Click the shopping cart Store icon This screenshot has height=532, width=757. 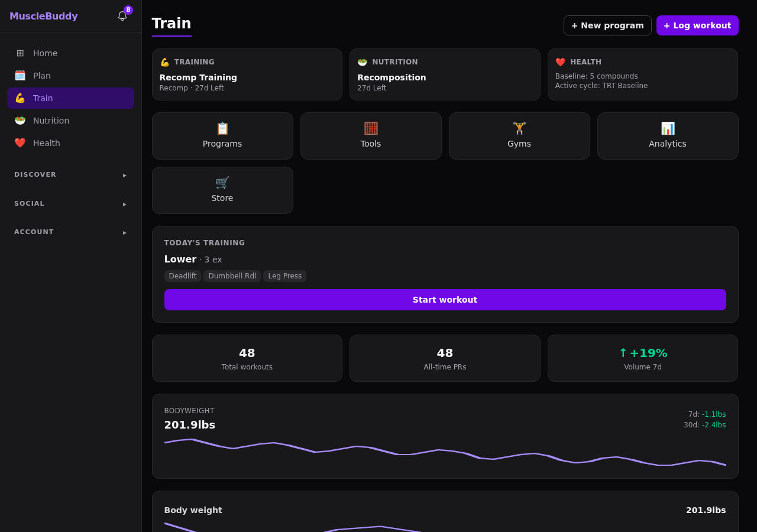pos(222,183)
